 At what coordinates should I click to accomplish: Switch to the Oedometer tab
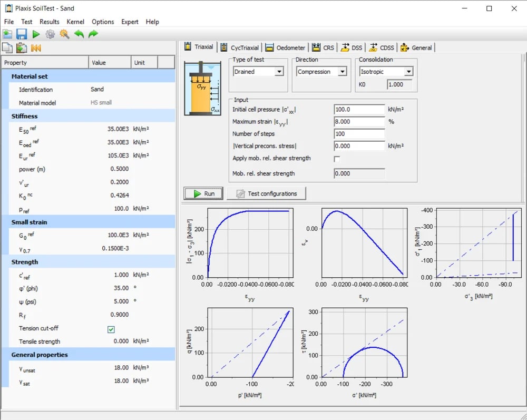tap(285, 47)
